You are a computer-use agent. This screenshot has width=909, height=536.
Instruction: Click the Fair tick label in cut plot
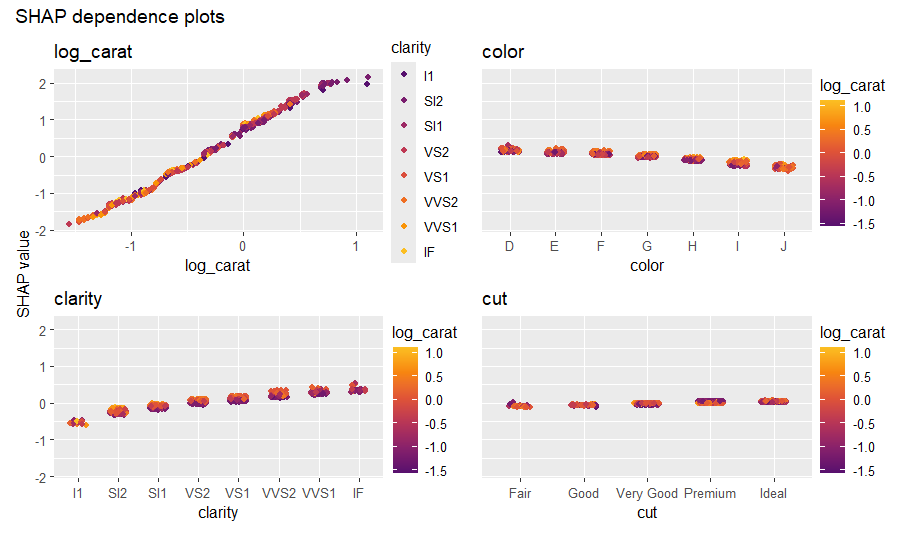519,494
